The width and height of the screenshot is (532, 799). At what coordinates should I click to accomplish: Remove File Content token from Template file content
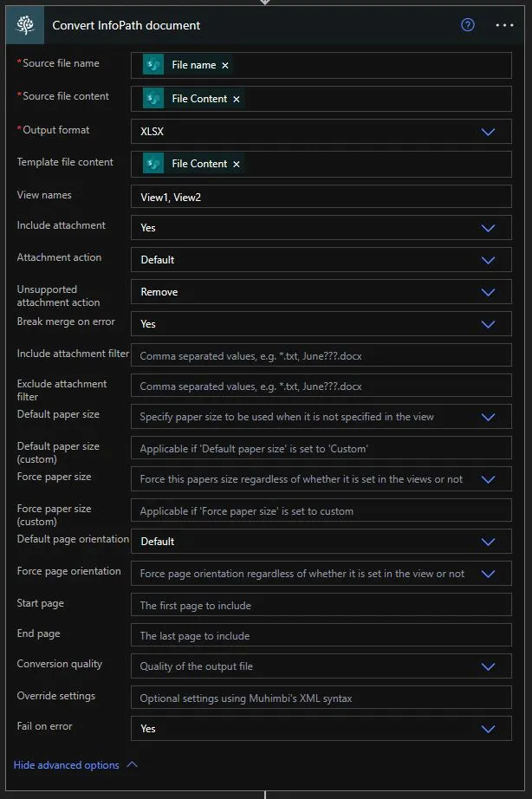(x=236, y=164)
